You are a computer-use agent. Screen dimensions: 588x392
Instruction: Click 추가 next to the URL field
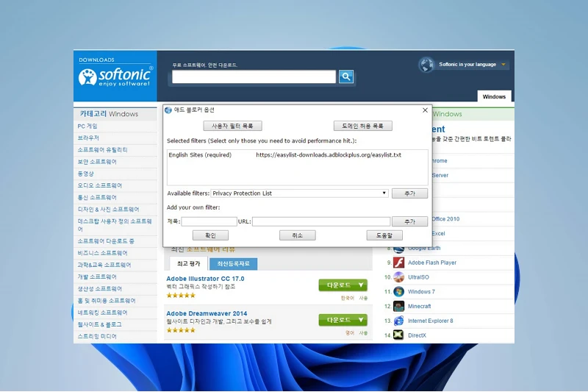[409, 221]
